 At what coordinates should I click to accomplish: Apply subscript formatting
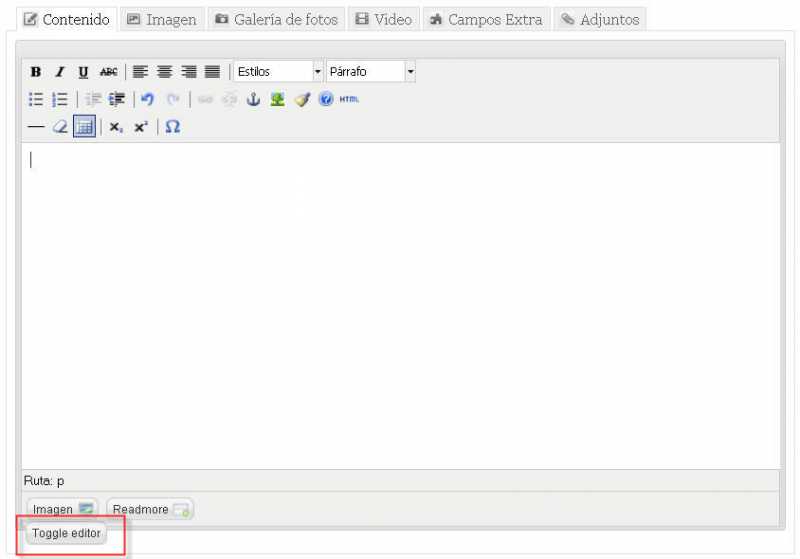[x=116, y=127]
